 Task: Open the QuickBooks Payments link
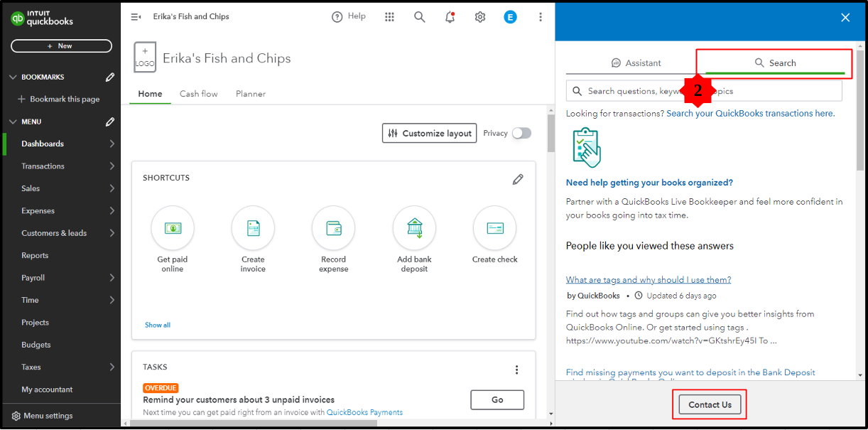point(364,412)
